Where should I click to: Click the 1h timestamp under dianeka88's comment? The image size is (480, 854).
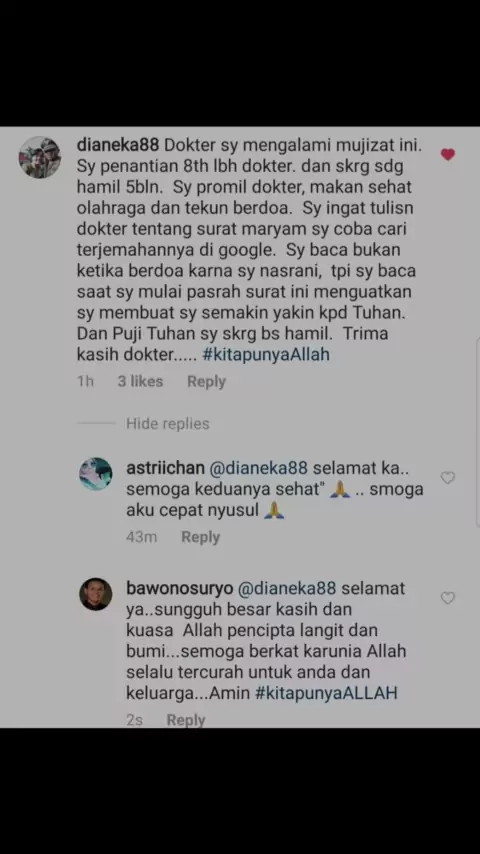(86, 381)
